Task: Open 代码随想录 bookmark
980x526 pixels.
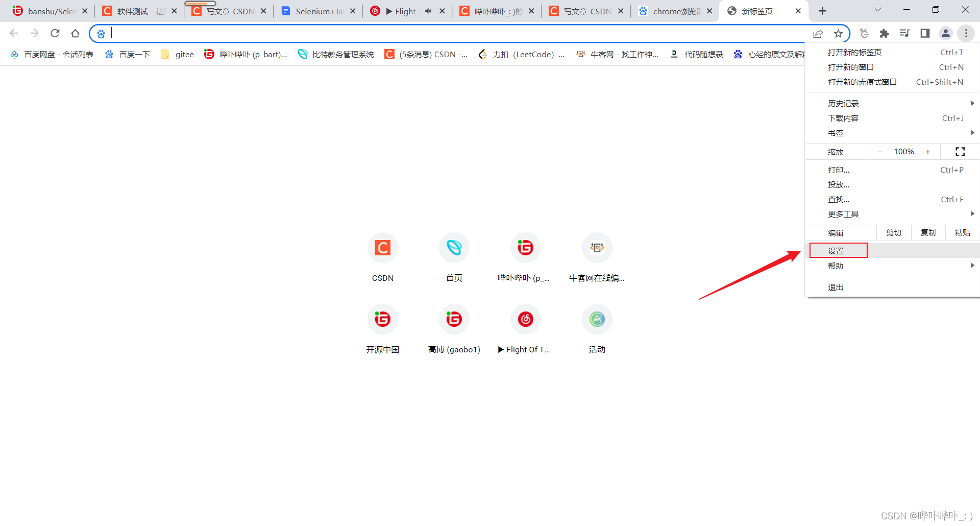Action: point(696,54)
